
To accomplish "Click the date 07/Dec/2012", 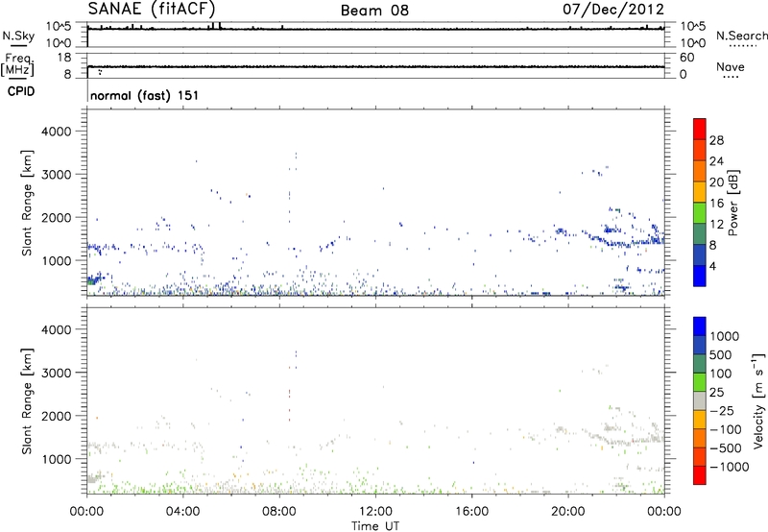I will (613, 10).
